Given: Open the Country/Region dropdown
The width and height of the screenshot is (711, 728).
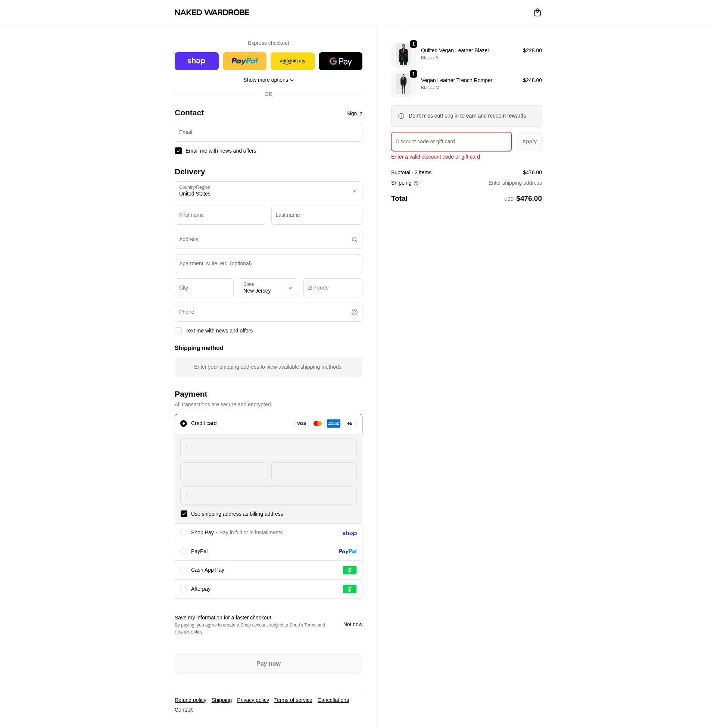Looking at the screenshot, I should (268, 191).
